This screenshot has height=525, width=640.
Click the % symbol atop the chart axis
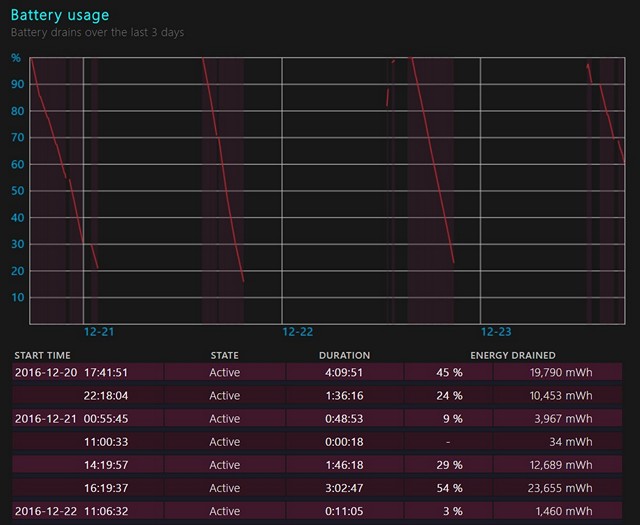(x=16, y=58)
